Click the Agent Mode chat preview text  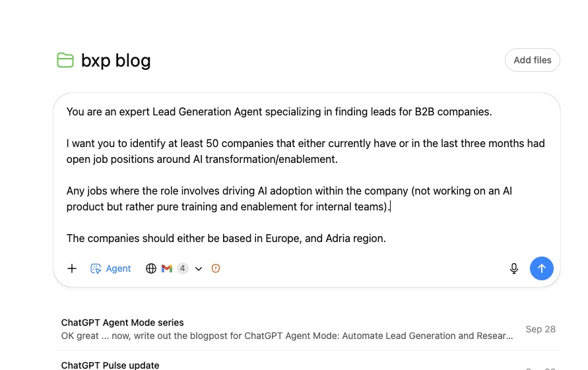pyautogui.click(x=286, y=336)
